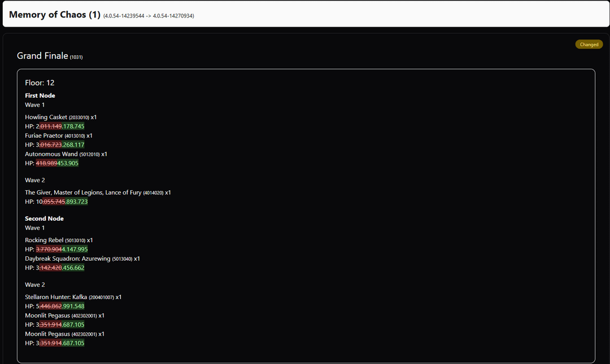Click the Furiae Praetor HP value 268.117
This screenshot has height=364, width=610.
[73, 144]
